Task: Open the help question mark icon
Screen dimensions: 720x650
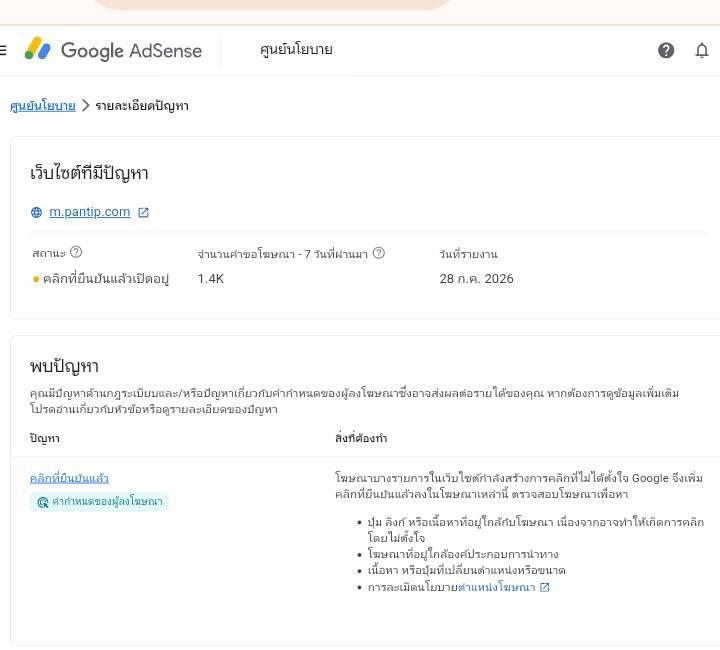Action: (666, 50)
